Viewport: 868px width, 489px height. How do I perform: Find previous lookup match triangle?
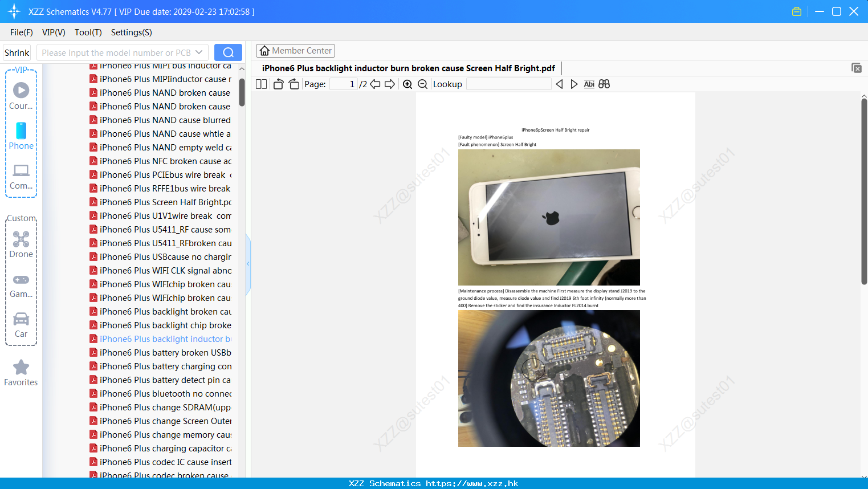click(559, 84)
